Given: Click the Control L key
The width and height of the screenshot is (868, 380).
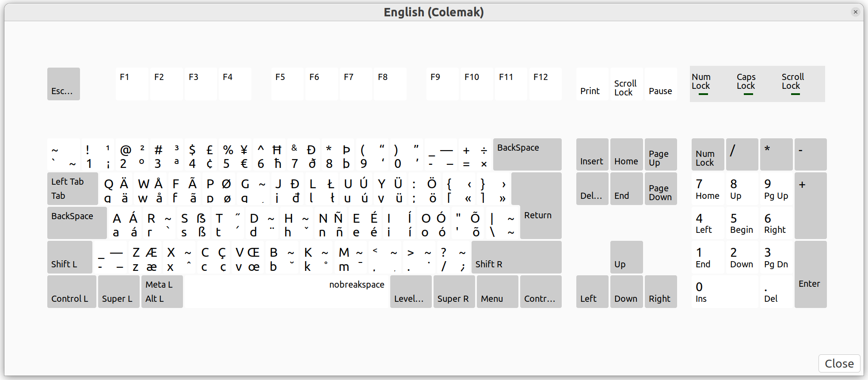Looking at the screenshot, I should [72, 292].
